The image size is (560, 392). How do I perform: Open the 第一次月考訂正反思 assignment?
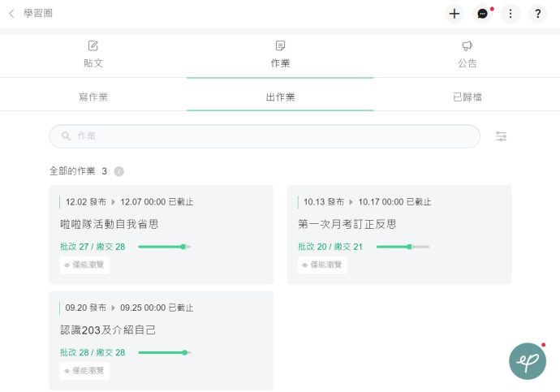[347, 224]
